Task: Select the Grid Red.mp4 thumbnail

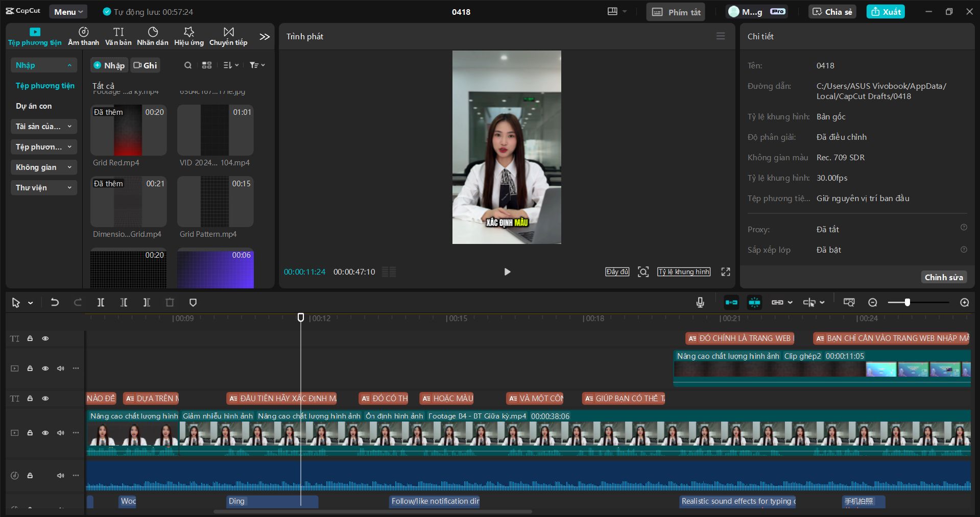Action: (129, 130)
